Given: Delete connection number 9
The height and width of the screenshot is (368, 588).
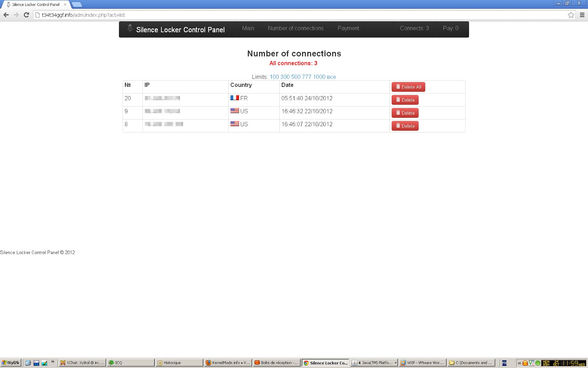Looking at the screenshot, I should click(405, 113).
